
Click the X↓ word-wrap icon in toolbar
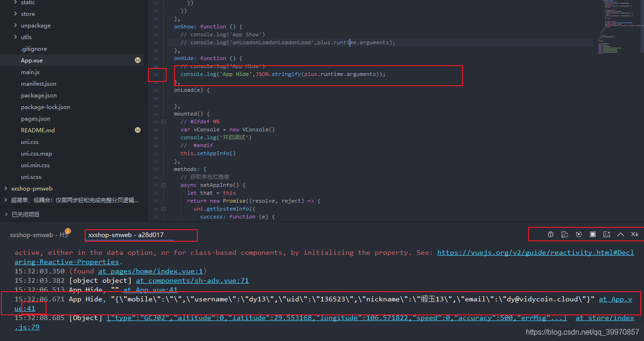point(634,234)
